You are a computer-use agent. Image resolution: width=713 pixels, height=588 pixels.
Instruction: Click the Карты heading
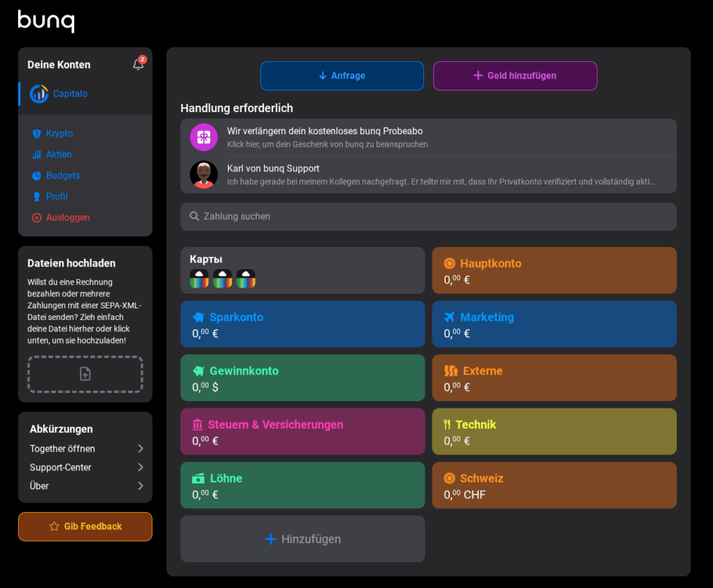[x=206, y=259]
